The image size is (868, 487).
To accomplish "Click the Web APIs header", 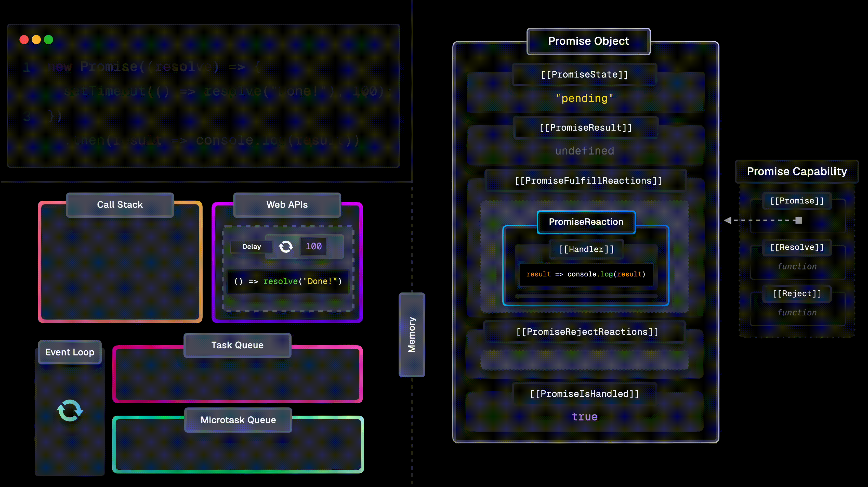I will 287,204.
